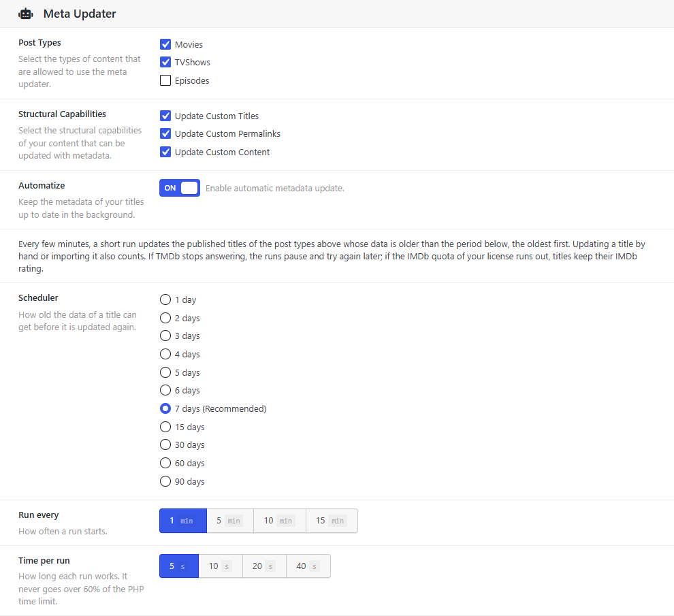Click the Run every label
674x616 pixels.
[38, 515]
